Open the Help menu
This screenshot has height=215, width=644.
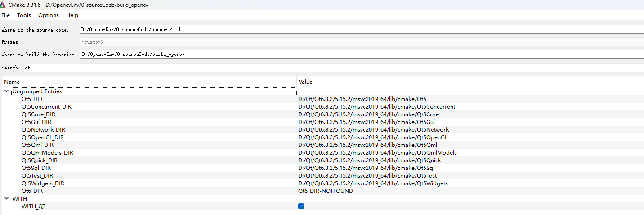72,15
